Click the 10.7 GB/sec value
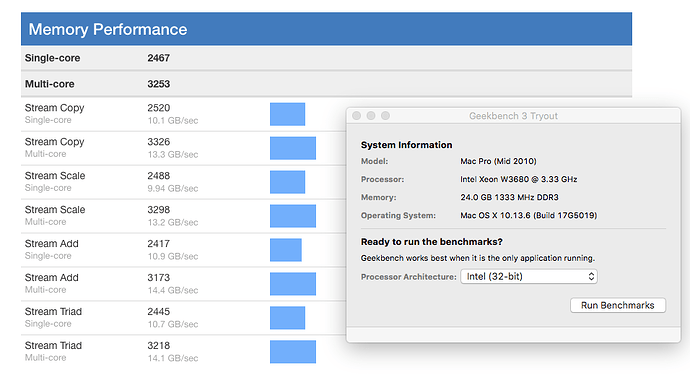 pyautogui.click(x=172, y=324)
